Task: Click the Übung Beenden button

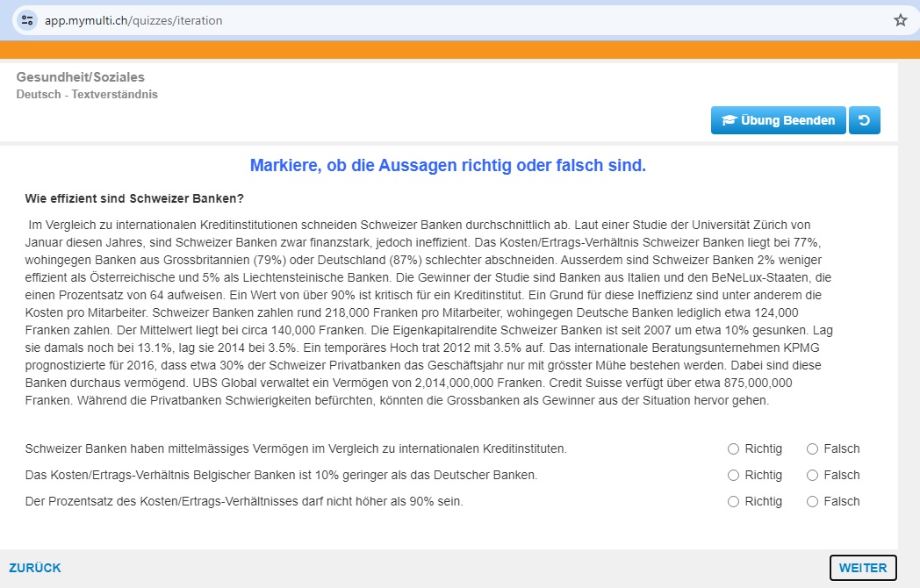Action: click(778, 120)
